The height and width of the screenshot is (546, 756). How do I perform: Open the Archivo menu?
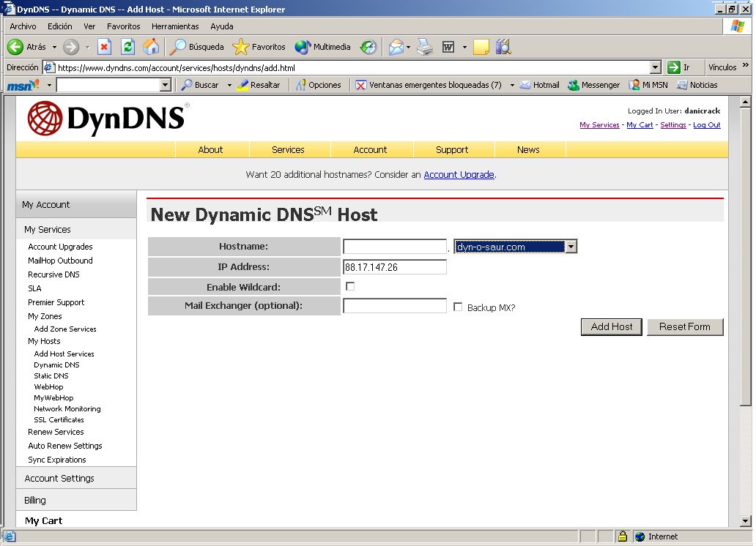[23, 26]
